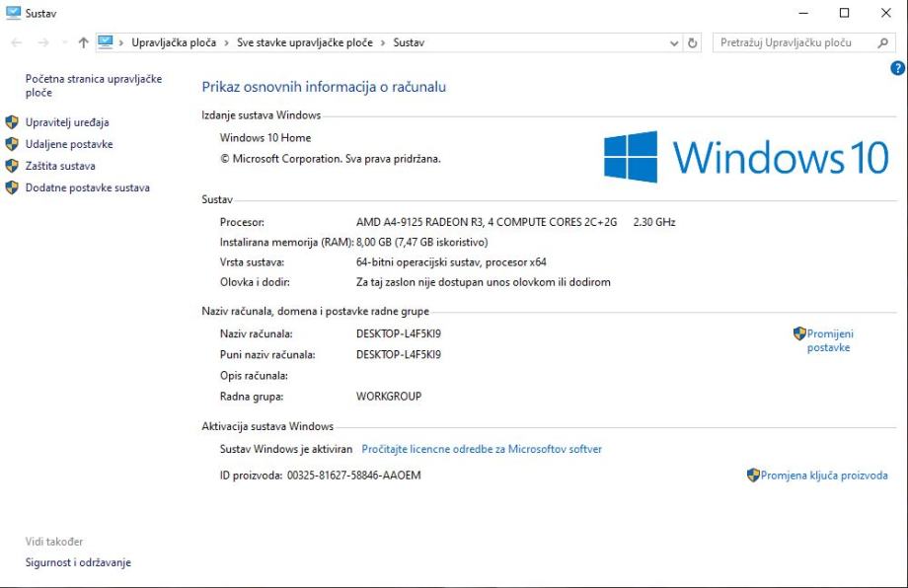Close the Sustav window
The image size is (908, 588).
(x=886, y=13)
